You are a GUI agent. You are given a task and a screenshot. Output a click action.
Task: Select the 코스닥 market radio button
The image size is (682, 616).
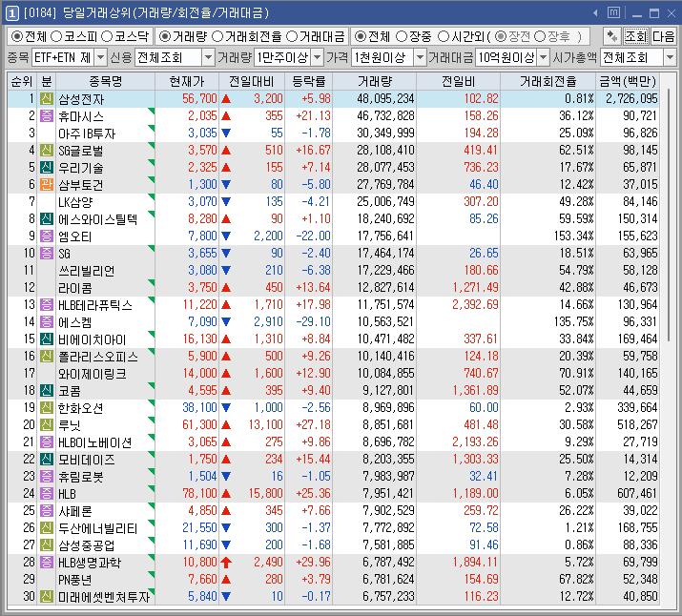point(107,36)
